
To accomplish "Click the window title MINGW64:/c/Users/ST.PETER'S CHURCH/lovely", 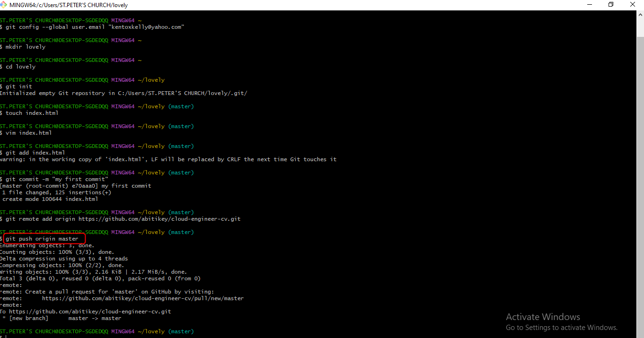I will [x=69, y=5].
